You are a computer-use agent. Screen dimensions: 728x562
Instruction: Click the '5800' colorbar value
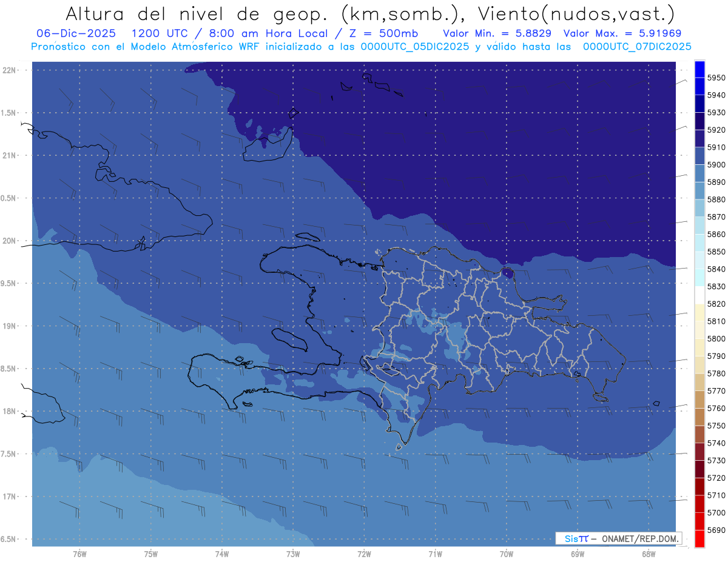716,338
